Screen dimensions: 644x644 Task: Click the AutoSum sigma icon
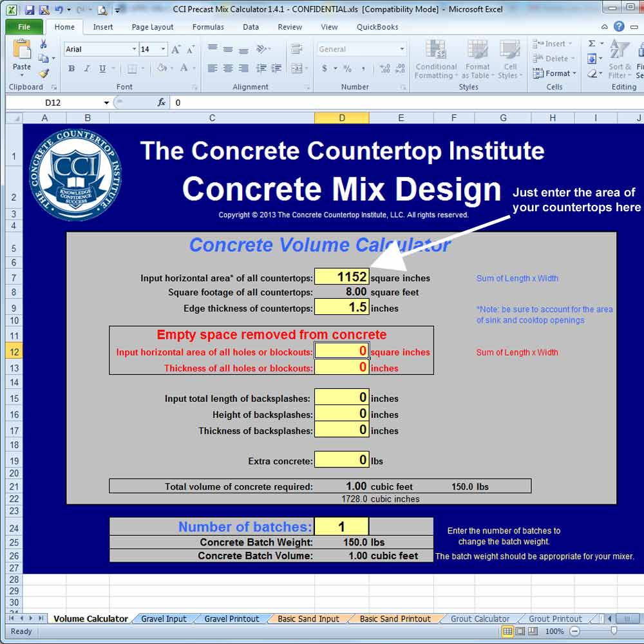(x=592, y=44)
